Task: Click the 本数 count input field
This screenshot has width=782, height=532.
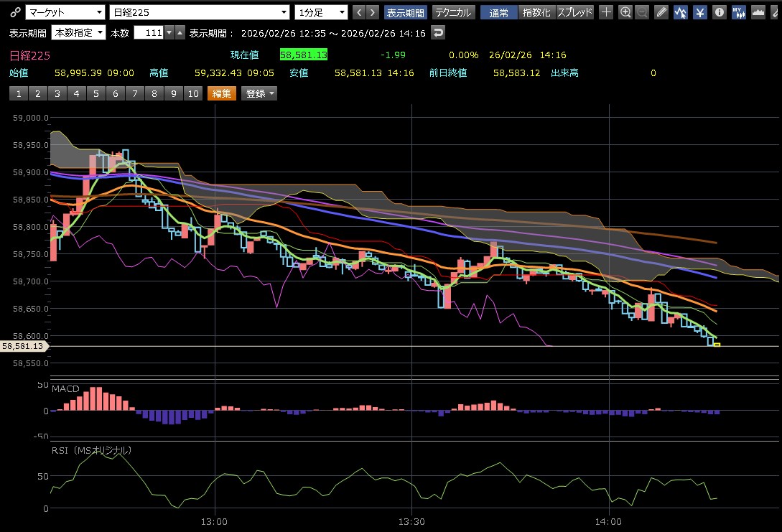Action: [148, 32]
